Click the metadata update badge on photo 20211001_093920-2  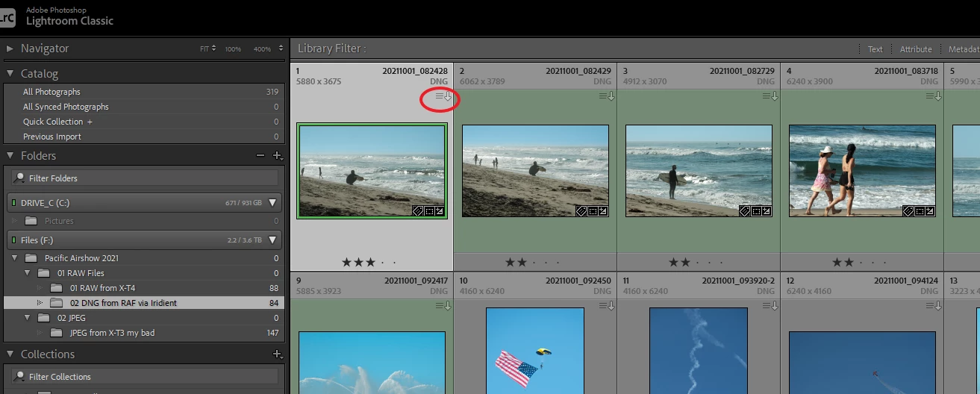point(770,306)
